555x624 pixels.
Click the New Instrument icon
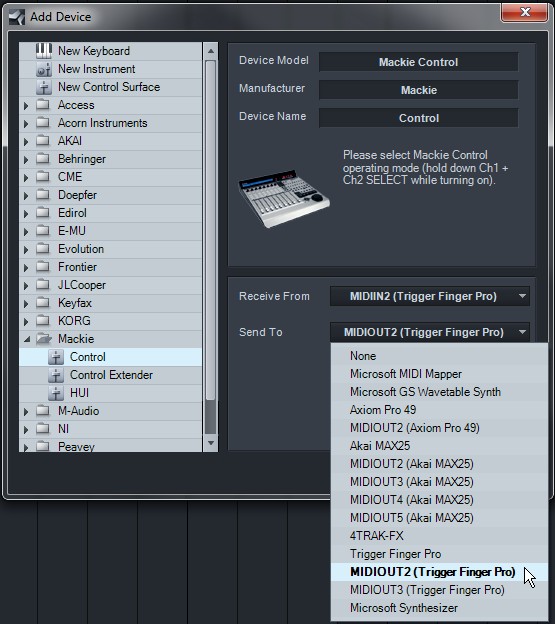44,69
